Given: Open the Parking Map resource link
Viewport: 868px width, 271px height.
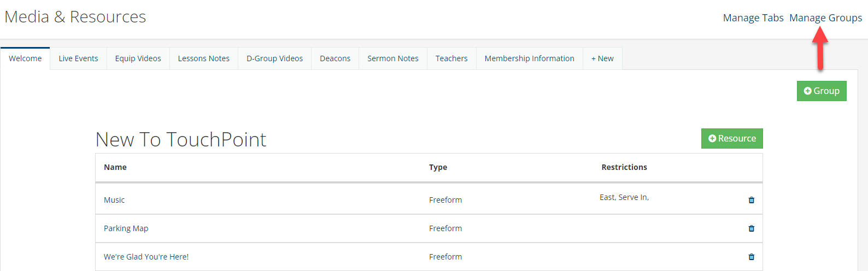Looking at the screenshot, I should tap(126, 228).
